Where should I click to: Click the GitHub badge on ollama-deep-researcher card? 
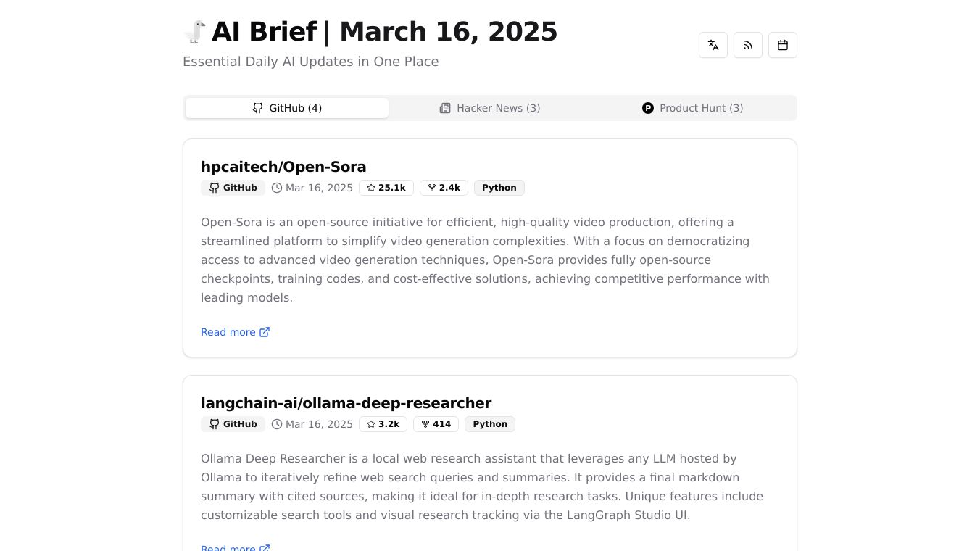click(x=233, y=424)
